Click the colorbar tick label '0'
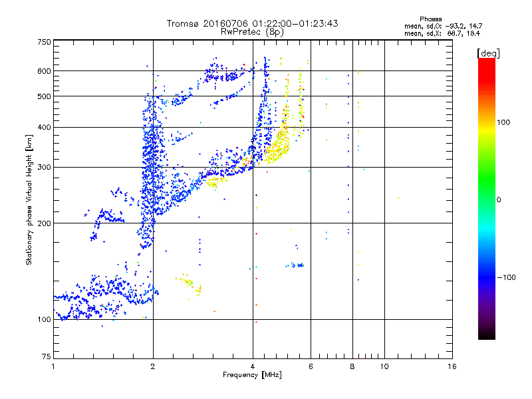Screen dimensions: 532x399 pos(499,200)
